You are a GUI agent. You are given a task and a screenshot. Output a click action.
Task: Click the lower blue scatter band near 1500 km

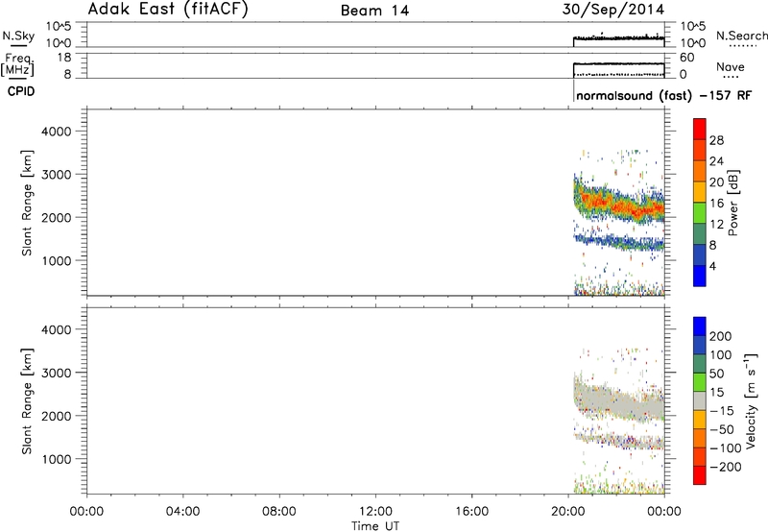[619, 241]
